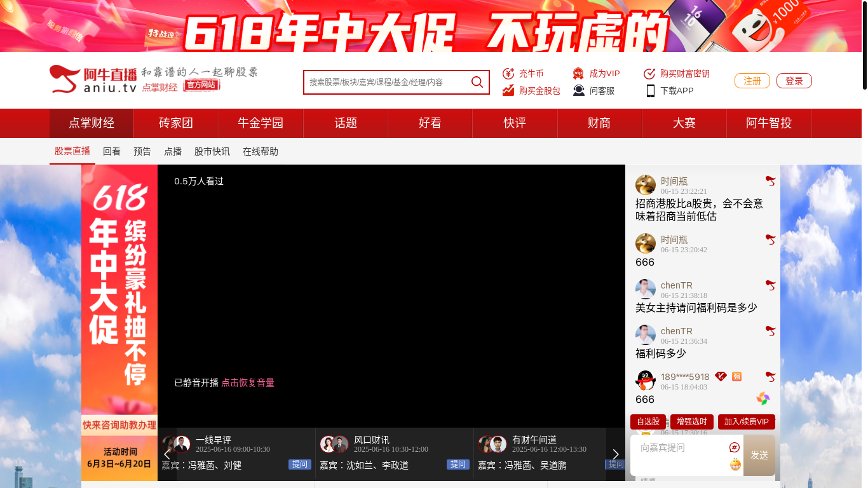The height and width of the screenshot is (488, 868).
Task: Click bull icon beside 21:36:34 comment
Action: [770, 331]
